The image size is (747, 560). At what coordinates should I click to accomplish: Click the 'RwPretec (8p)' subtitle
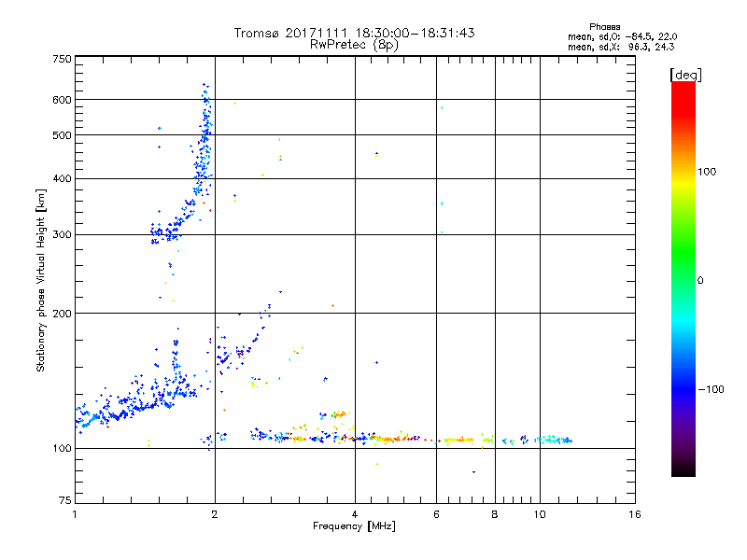[354, 45]
